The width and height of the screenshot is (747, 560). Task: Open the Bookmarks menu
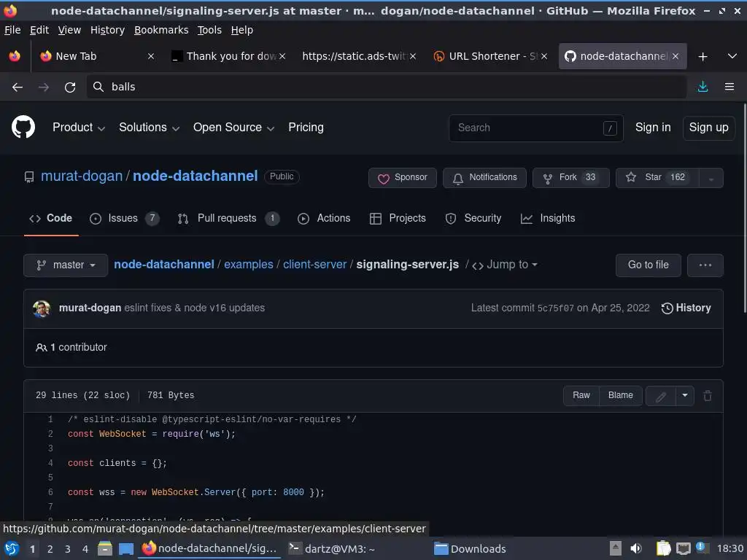161,30
